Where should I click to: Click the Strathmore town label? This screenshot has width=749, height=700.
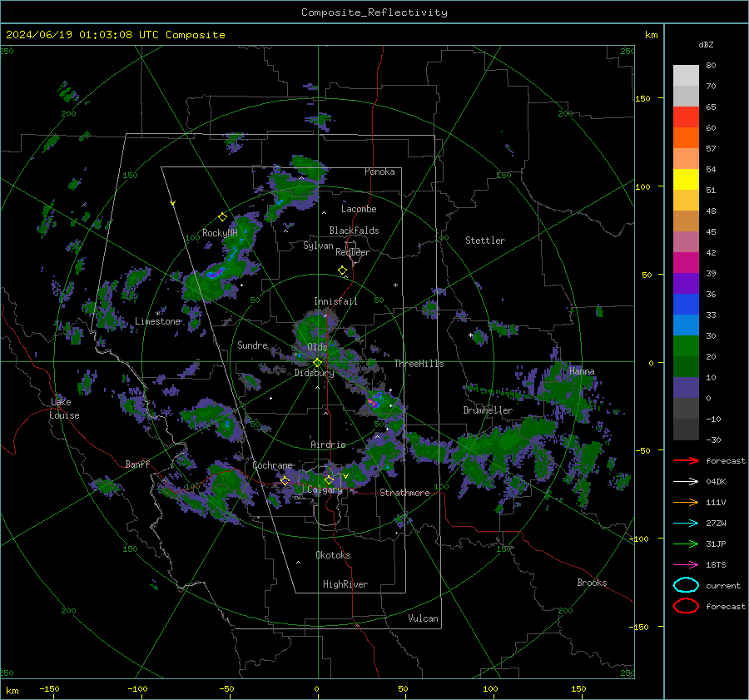pyautogui.click(x=404, y=493)
